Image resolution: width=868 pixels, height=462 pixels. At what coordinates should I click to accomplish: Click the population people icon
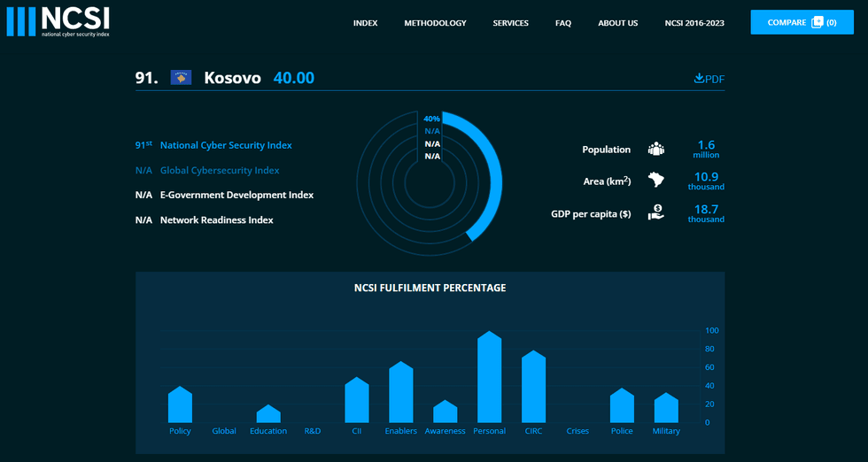tap(656, 150)
